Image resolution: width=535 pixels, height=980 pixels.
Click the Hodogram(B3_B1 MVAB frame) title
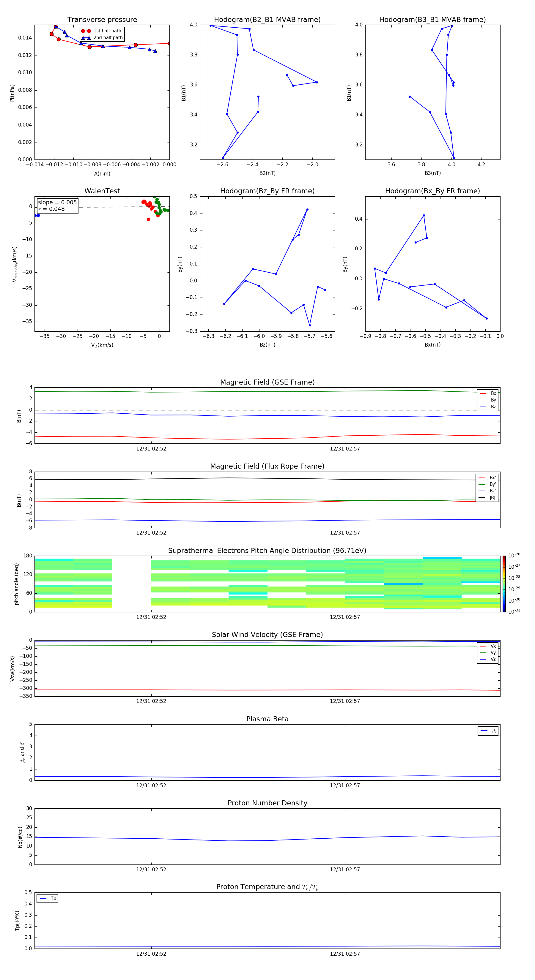432,20
